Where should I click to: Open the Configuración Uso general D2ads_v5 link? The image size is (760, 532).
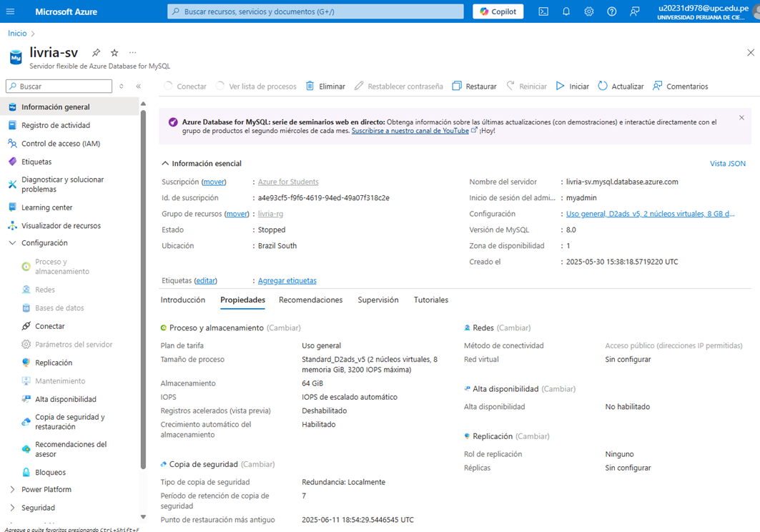[x=651, y=214]
